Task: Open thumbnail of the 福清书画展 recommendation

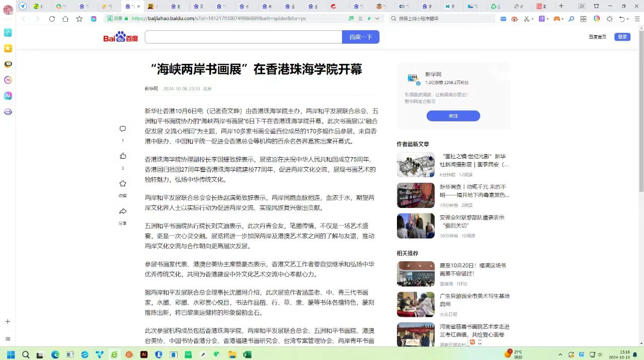Action: tap(416, 274)
